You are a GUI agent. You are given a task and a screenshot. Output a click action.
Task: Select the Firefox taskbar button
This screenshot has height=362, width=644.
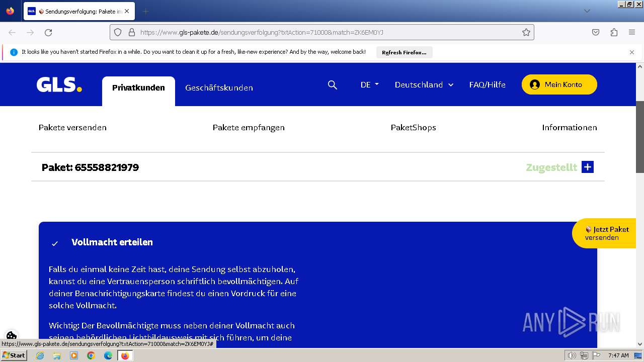pos(125,355)
